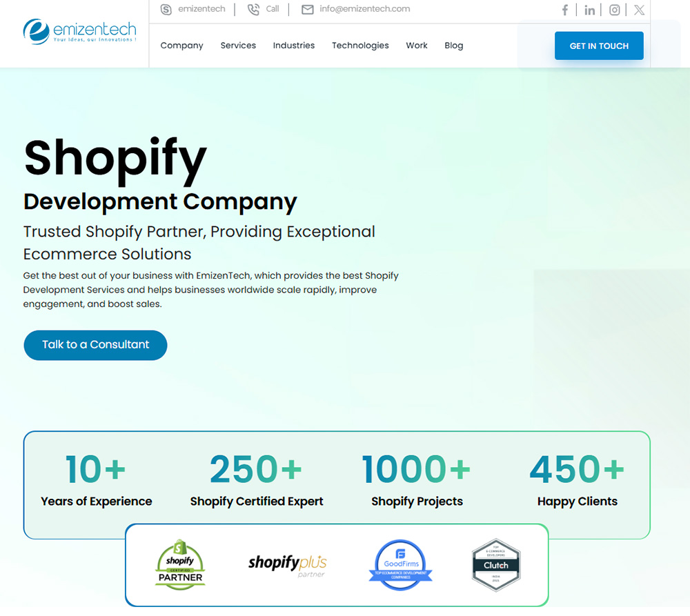Select the Work navigation item
The height and width of the screenshot is (616, 690).
click(x=417, y=45)
